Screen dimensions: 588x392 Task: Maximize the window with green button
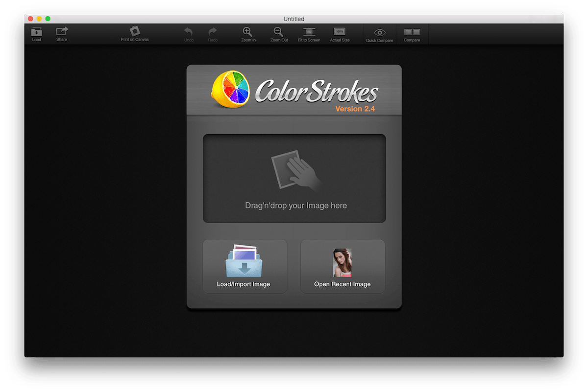(x=48, y=19)
